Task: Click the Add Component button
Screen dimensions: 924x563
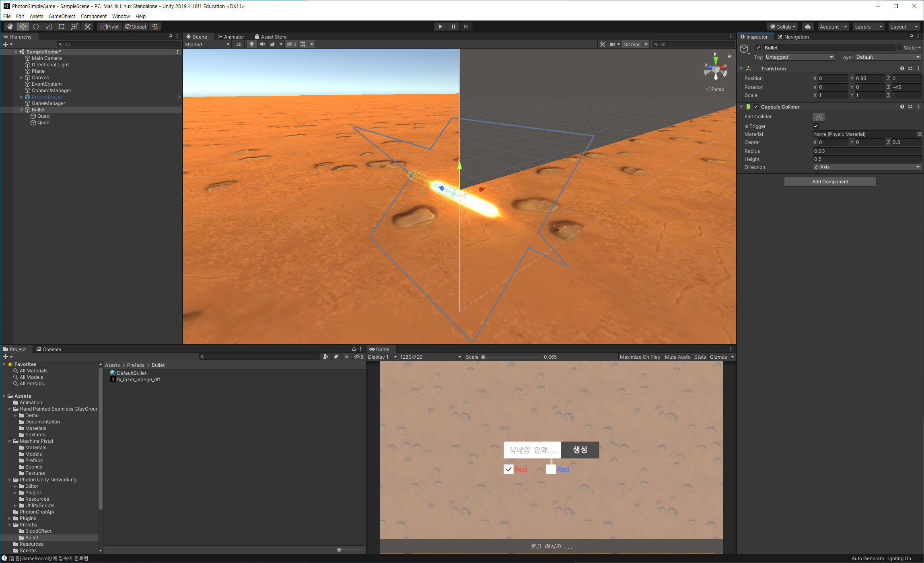Action: tap(830, 182)
